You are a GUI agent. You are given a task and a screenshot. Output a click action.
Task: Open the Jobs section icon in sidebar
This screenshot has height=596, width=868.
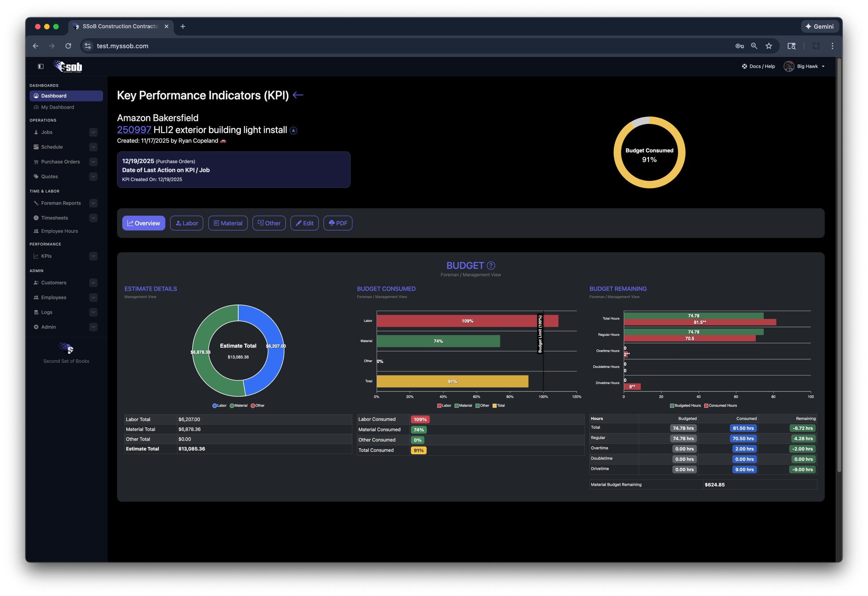coord(36,132)
